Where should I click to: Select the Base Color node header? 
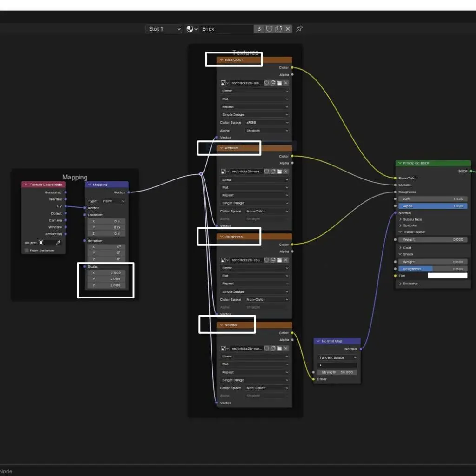point(254,60)
